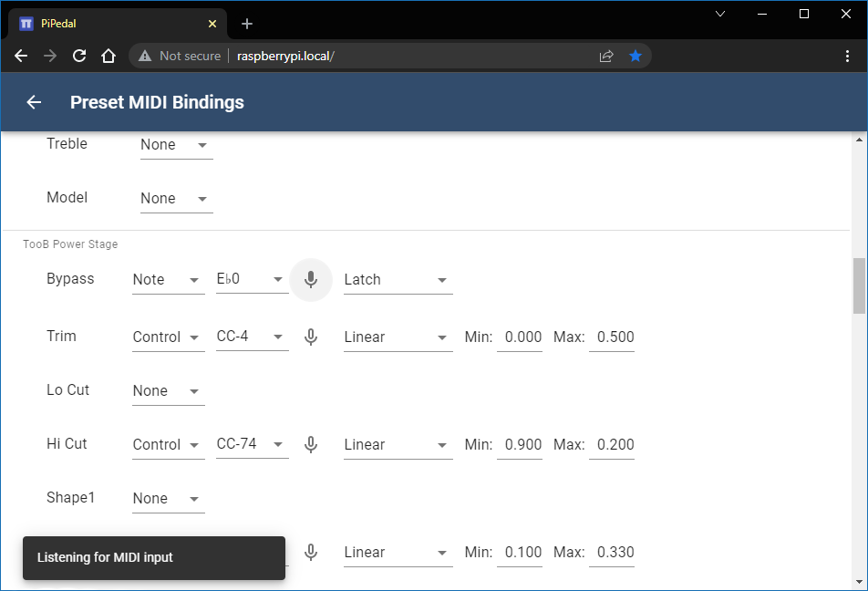This screenshot has width=868, height=591.
Task: Click the Listening for MIDI input notification
Action: point(154,558)
